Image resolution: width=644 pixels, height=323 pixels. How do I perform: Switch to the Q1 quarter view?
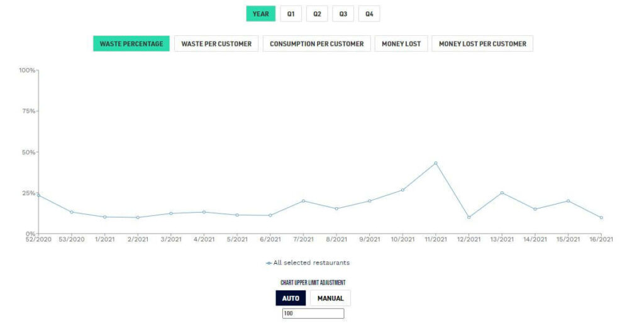coord(291,14)
